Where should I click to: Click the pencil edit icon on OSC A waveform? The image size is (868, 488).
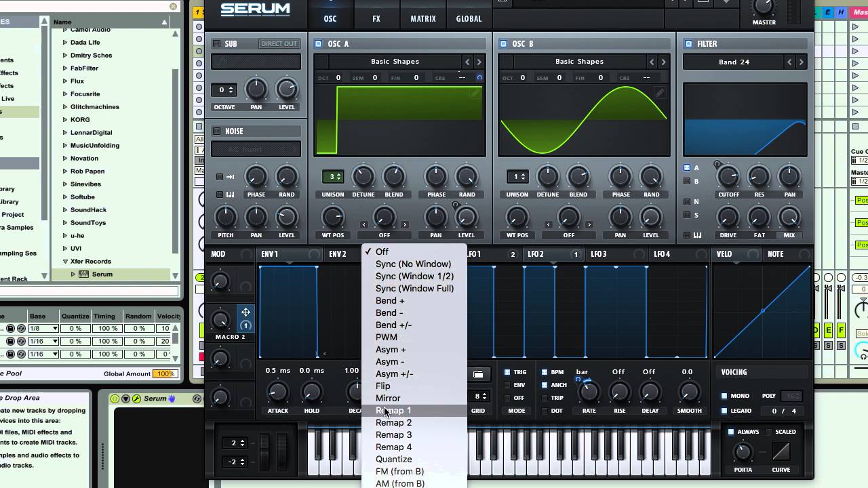(476, 93)
